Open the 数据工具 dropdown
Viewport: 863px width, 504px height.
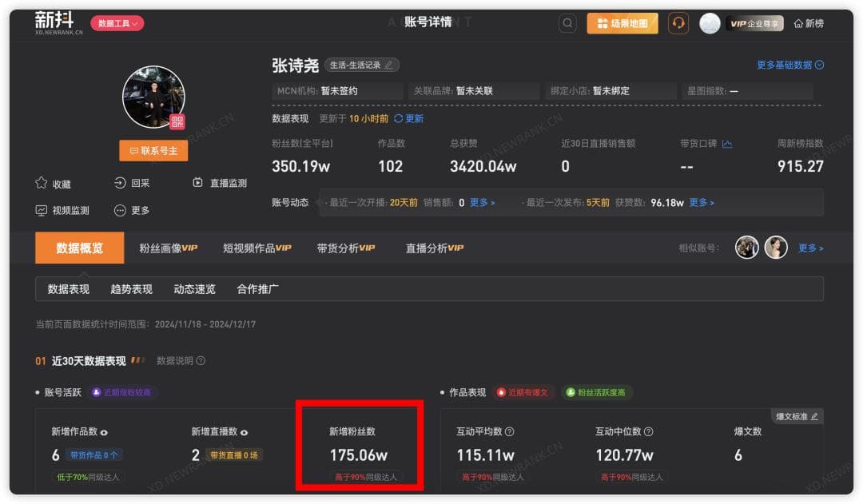117,24
